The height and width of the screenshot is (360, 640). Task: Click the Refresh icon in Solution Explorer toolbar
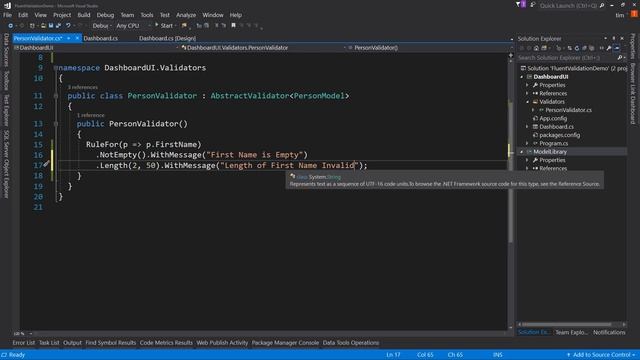point(577,48)
